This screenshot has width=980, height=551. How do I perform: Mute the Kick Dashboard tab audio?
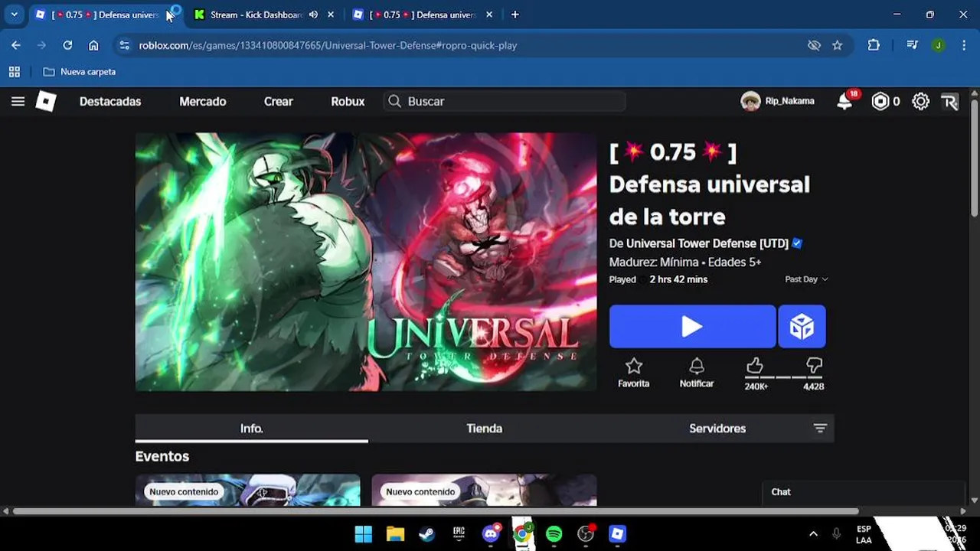(313, 15)
